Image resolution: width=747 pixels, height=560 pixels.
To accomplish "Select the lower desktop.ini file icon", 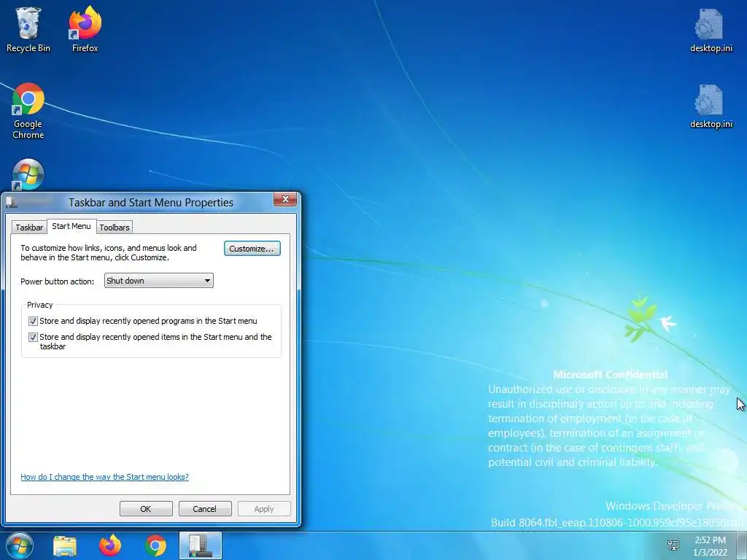I will click(711, 106).
